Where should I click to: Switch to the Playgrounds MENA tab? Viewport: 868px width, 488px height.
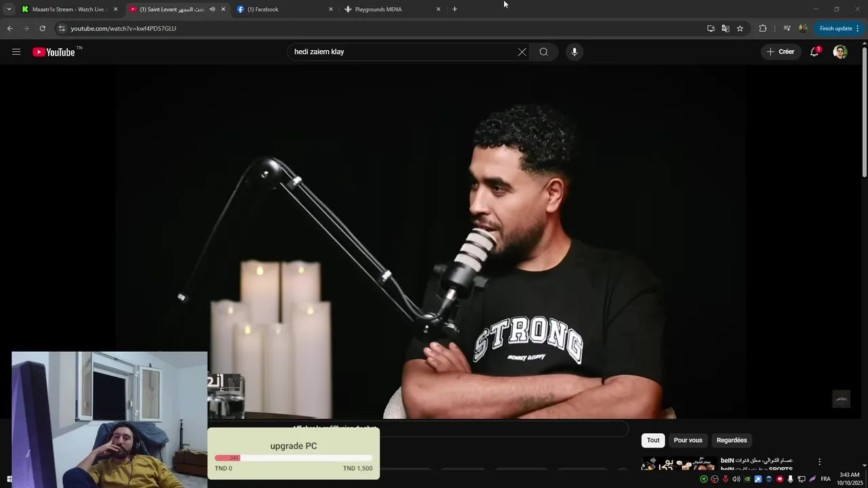[392, 9]
